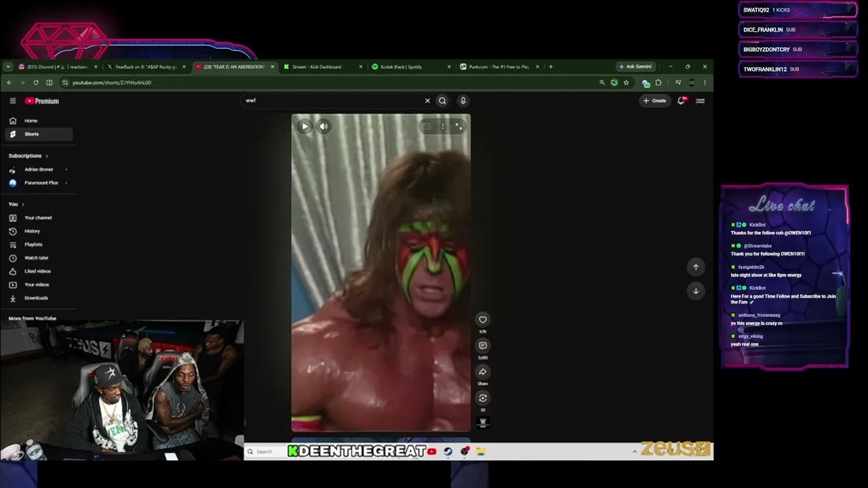Screen dimensions: 868x488
Task: Expand the You section
Action: click(x=16, y=204)
